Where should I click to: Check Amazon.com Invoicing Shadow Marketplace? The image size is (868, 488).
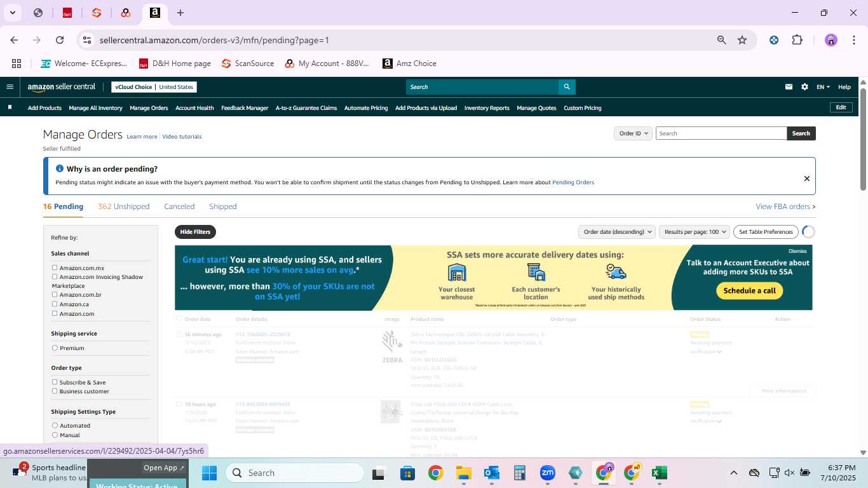pyautogui.click(x=55, y=277)
